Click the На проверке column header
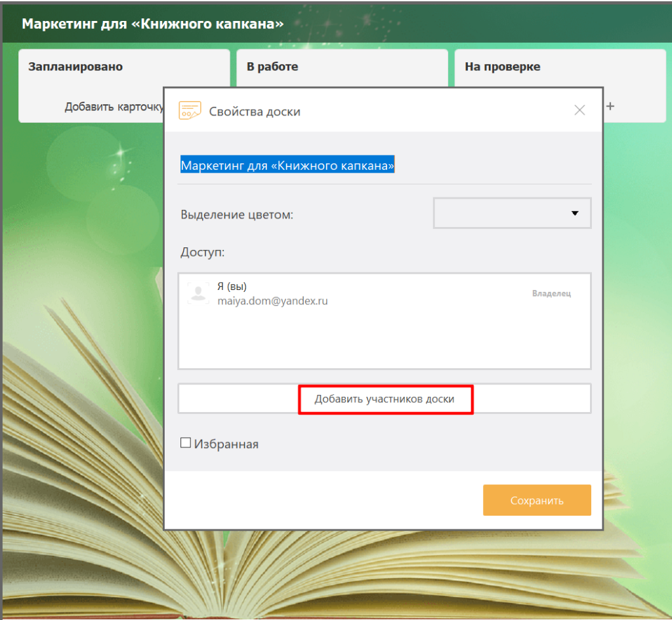This screenshot has width=672, height=620. (x=502, y=66)
